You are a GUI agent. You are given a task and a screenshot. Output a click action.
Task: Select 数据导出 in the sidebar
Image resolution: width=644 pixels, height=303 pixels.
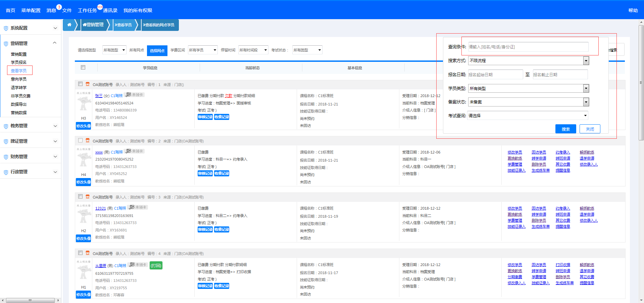click(18, 104)
